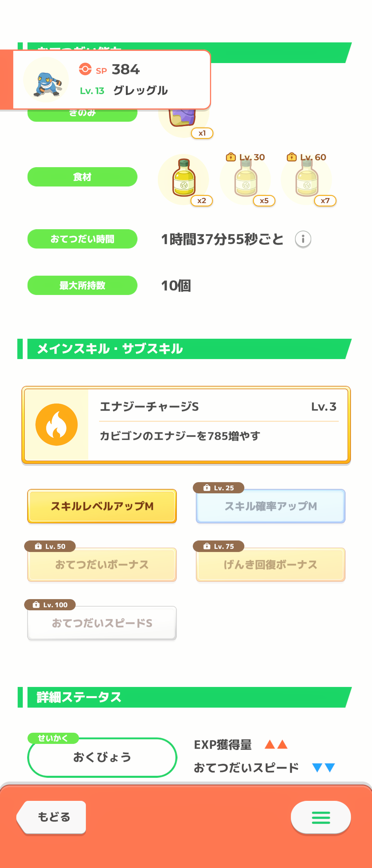Image resolution: width=372 pixels, height=868 pixels.
Task: Open the エナジーチャージS main skill card
Action: click(x=186, y=425)
